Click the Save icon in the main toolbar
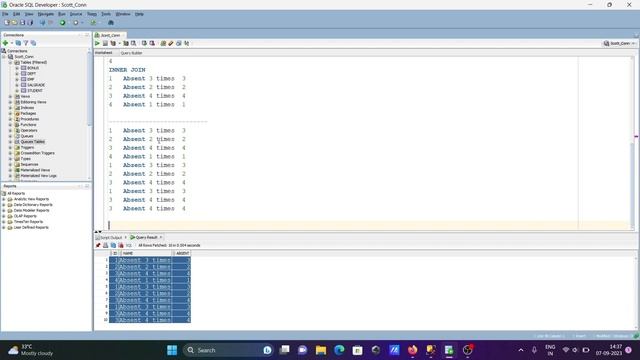The height and width of the screenshot is (360, 640). 22,23
